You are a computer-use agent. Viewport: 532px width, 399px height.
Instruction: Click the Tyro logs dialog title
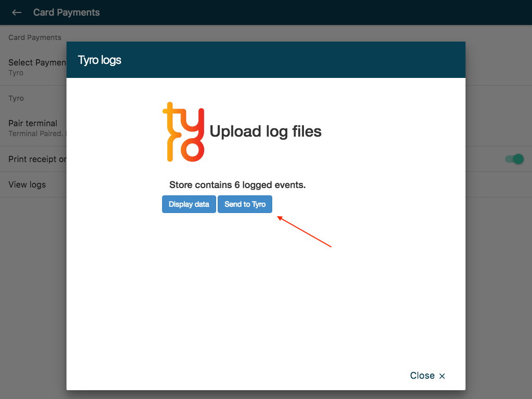pyautogui.click(x=99, y=60)
